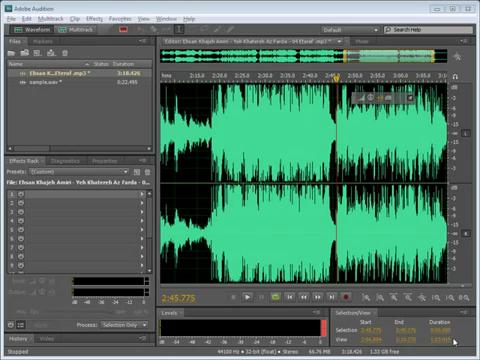
Task: Click the HUD pin icon on waveform
Action: (410, 98)
